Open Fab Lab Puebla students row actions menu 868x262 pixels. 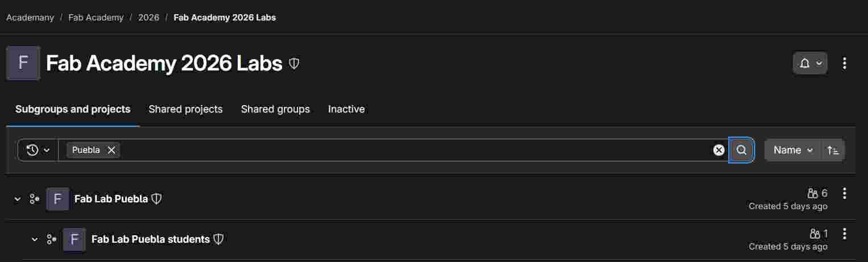pos(845,234)
